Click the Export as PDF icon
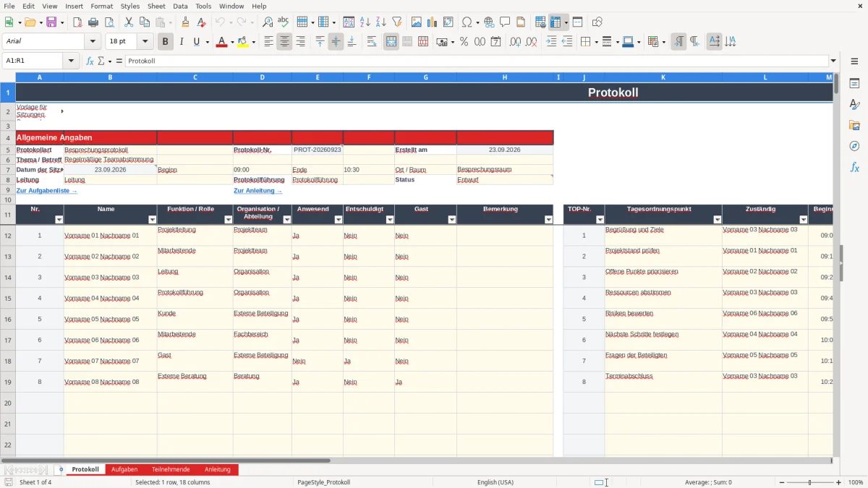 pos(77,22)
